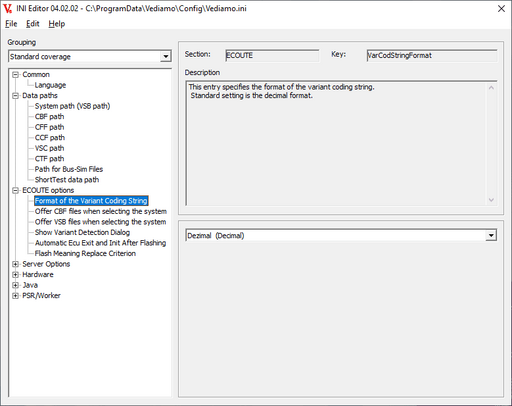Select Path for Bus-Sim Files item
Viewport: 512px width, 406px height.
tap(69, 169)
